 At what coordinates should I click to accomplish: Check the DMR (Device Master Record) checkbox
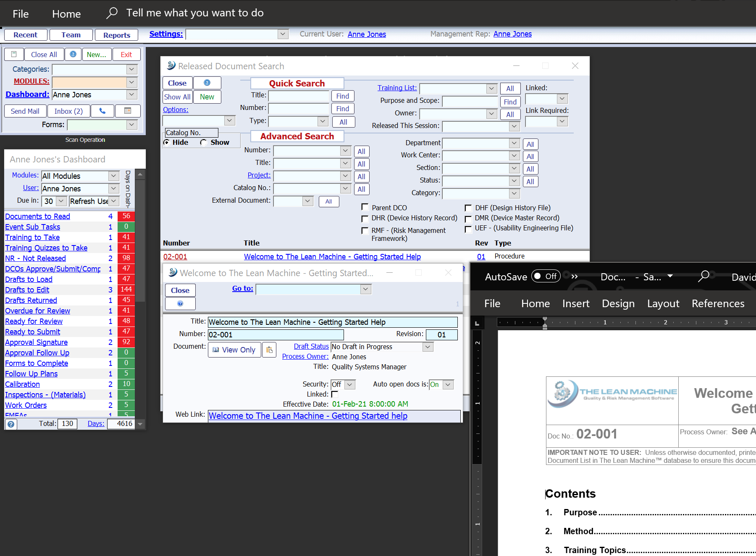(468, 219)
